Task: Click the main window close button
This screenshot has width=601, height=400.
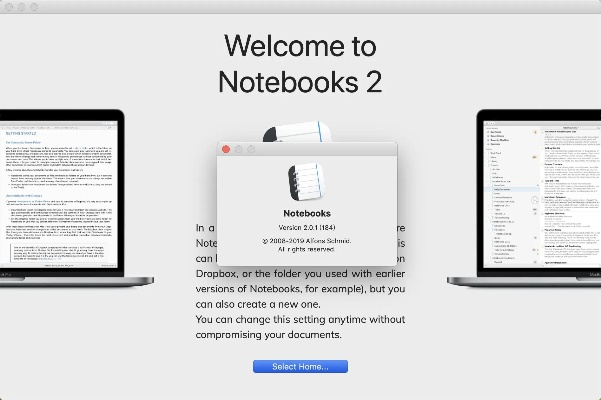Action: [9, 7]
